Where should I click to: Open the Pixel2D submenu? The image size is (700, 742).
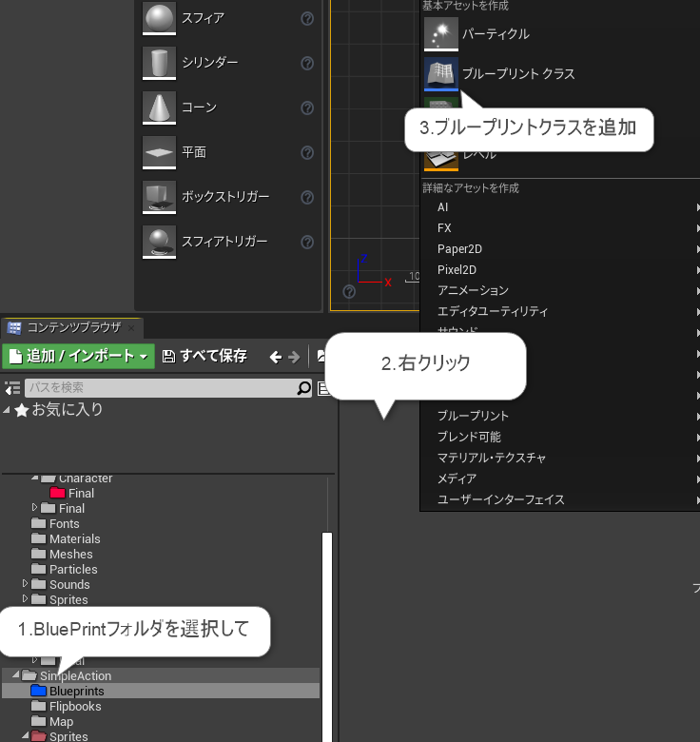pyautogui.click(x=560, y=270)
